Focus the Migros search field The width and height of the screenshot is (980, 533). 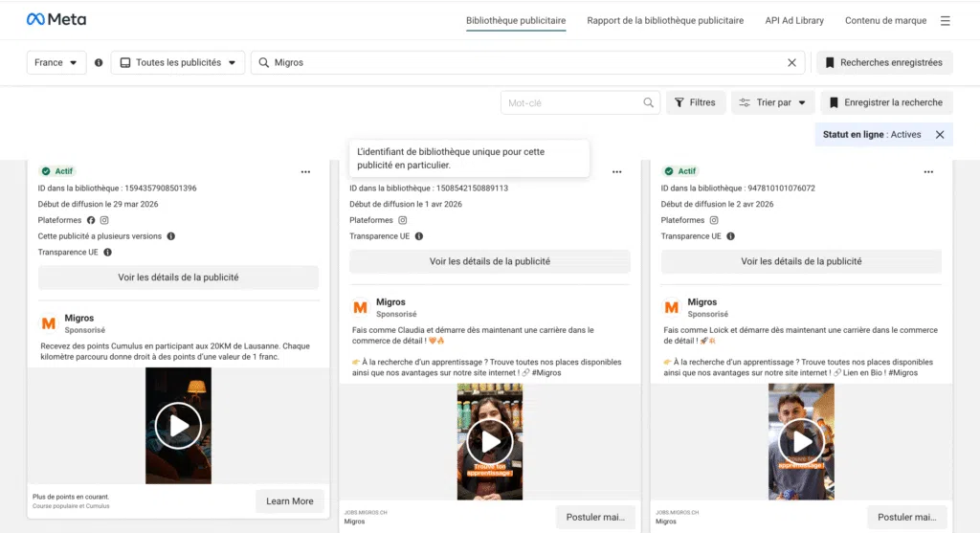click(x=528, y=62)
